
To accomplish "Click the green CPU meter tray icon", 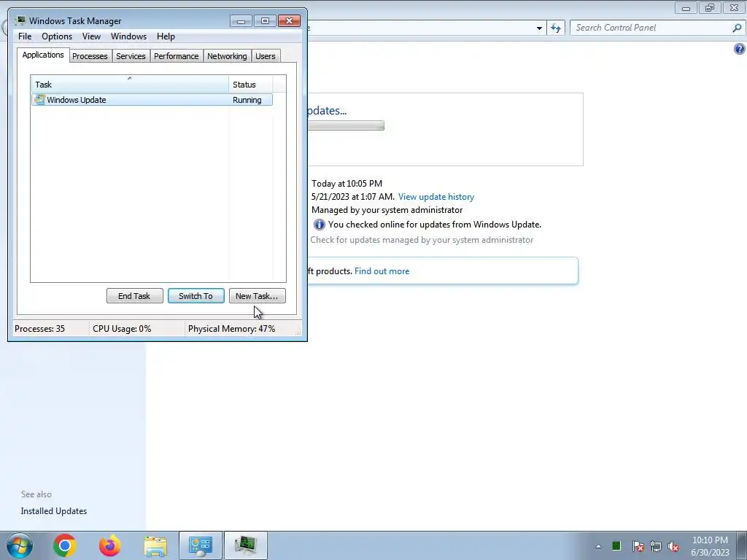I will click(x=616, y=545).
